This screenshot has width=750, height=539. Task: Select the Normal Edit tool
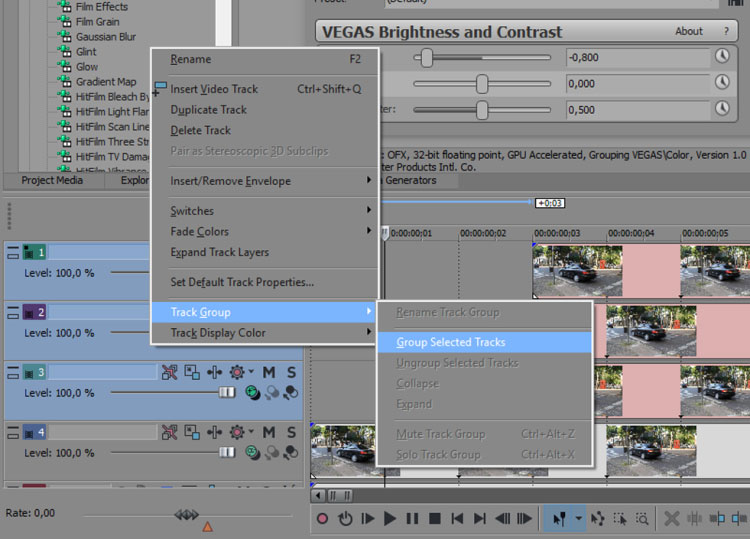[x=558, y=518]
